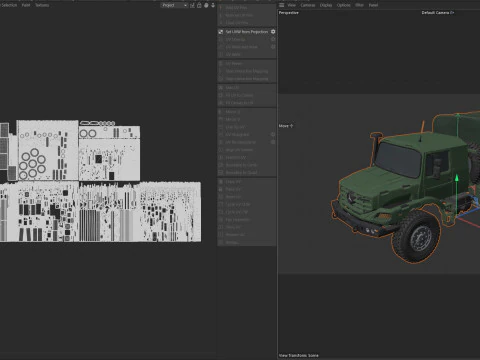Click the Start Interactive Mapping command
Image resolution: width=480 pixels, height=360 pixels.
coord(247,71)
